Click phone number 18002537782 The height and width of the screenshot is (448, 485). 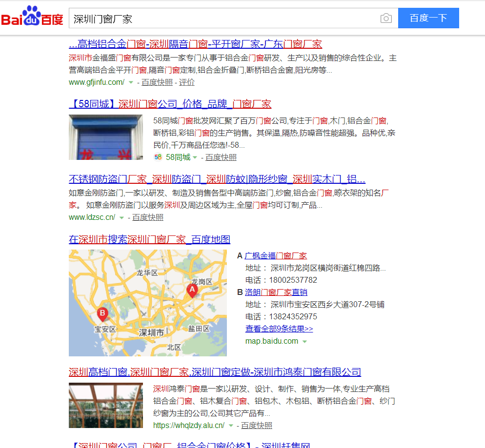[x=293, y=280]
